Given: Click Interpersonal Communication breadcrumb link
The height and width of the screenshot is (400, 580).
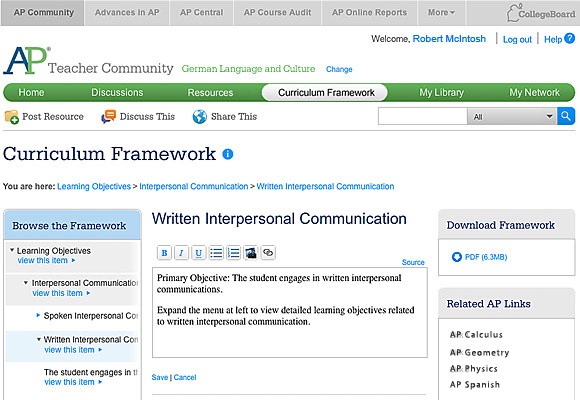Looking at the screenshot, I should 194,186.
